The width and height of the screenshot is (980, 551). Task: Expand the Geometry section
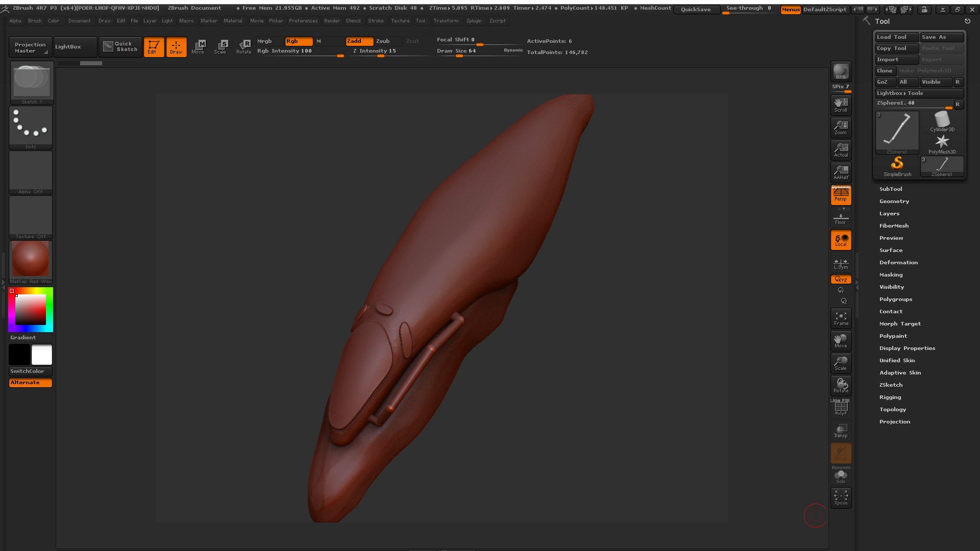tap(894, 202)
